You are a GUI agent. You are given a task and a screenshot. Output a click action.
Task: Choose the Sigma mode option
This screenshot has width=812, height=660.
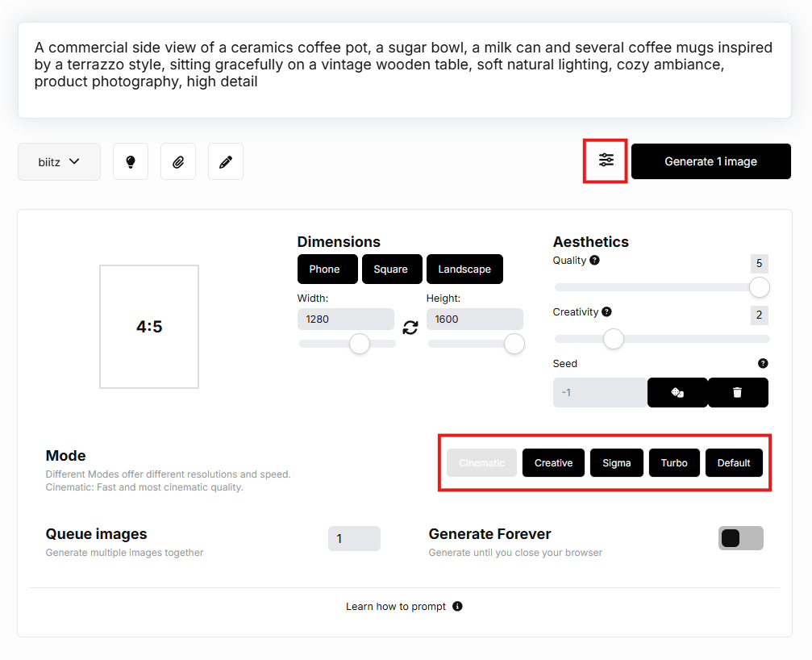point(616,463)
